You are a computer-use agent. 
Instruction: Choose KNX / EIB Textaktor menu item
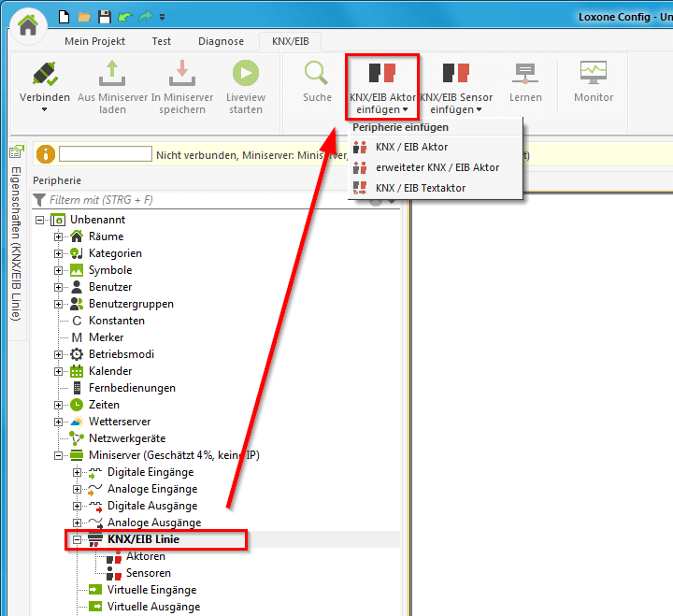point(420,188)
